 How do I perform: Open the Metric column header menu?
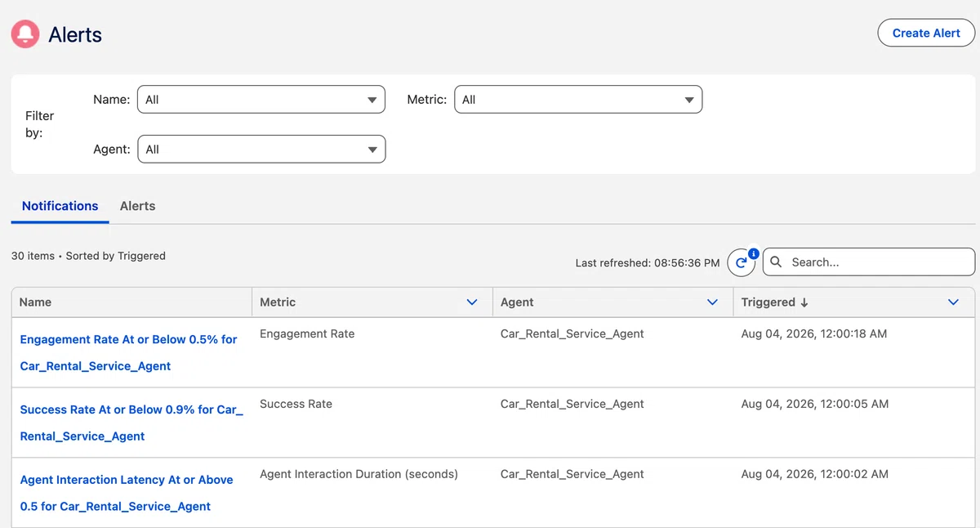[471, 302]
